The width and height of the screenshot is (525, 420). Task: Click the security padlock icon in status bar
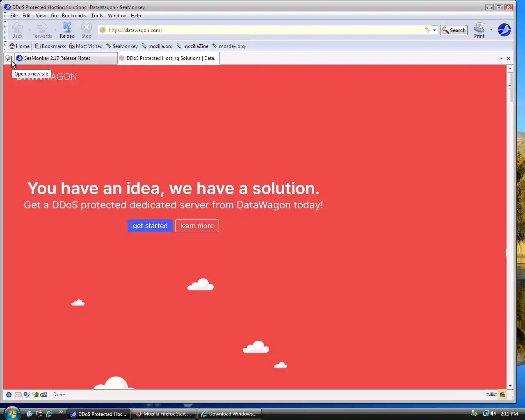pyautogui.click(x=502, y=395)
